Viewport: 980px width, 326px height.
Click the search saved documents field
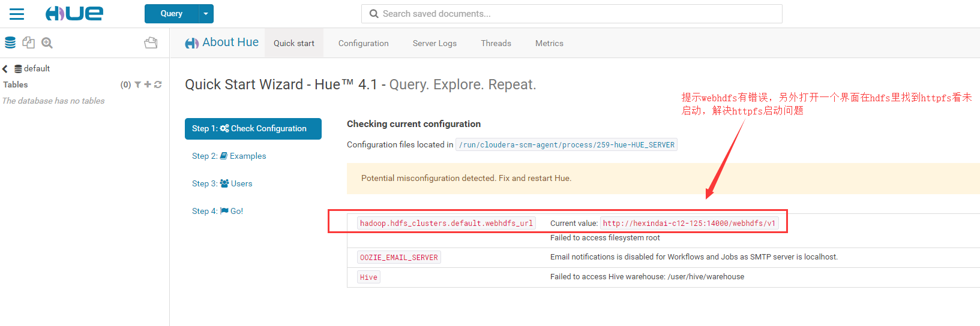point(571,14)
